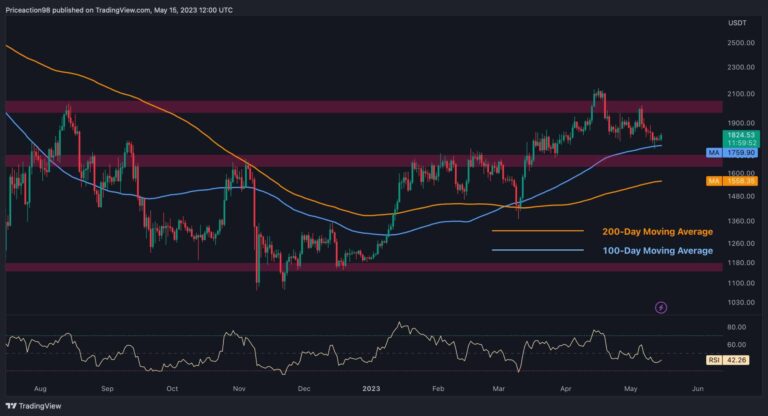Click the Aug label on time axis
This screenshot has width=768, height=416.
[x=40, y=389]
